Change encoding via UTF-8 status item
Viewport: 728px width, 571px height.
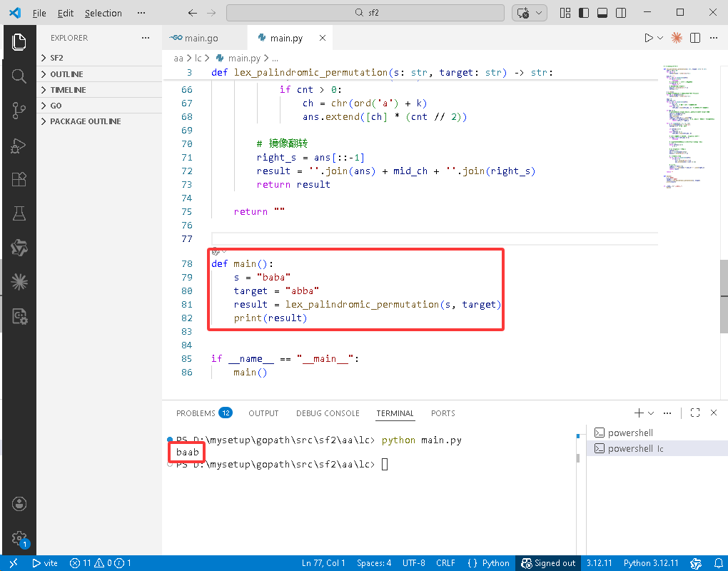coord(414,563)
